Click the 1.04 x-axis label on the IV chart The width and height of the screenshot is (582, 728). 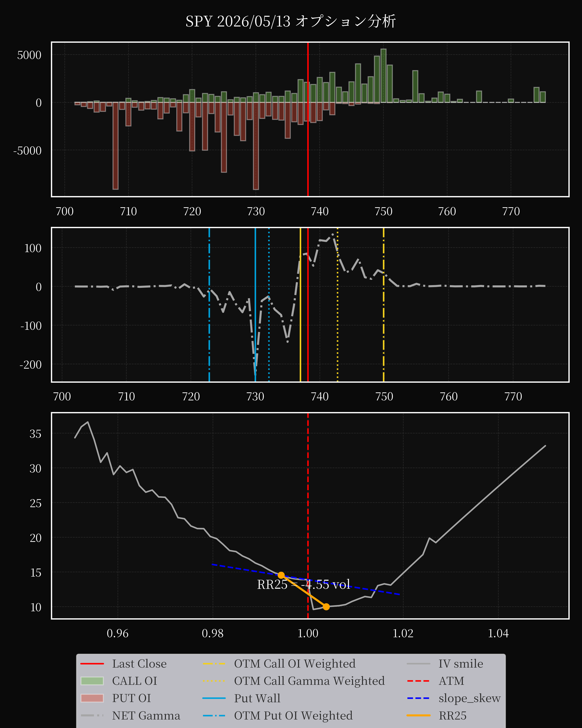(498, 633)
